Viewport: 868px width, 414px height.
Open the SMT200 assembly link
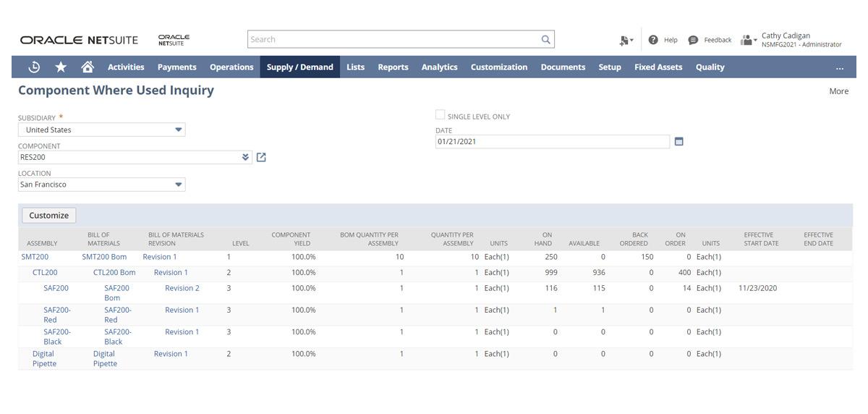35,257
